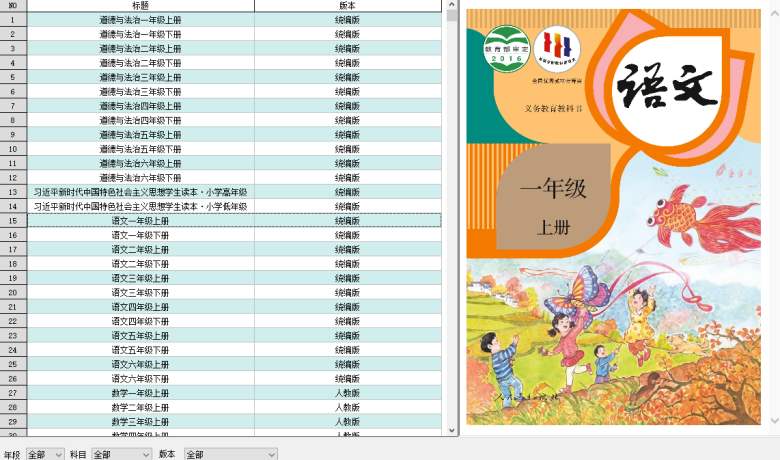
Task: Click the 语文一年级上册 cover preview image
Action: (613, 217)
